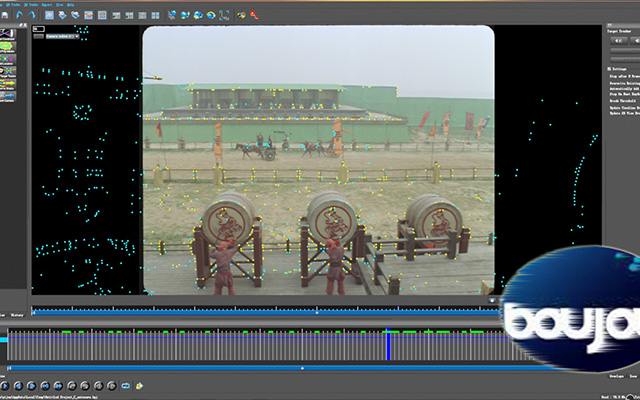640x400 pixels.
Task: Click the Save project toolbar icon
Action: coord(4,16)
